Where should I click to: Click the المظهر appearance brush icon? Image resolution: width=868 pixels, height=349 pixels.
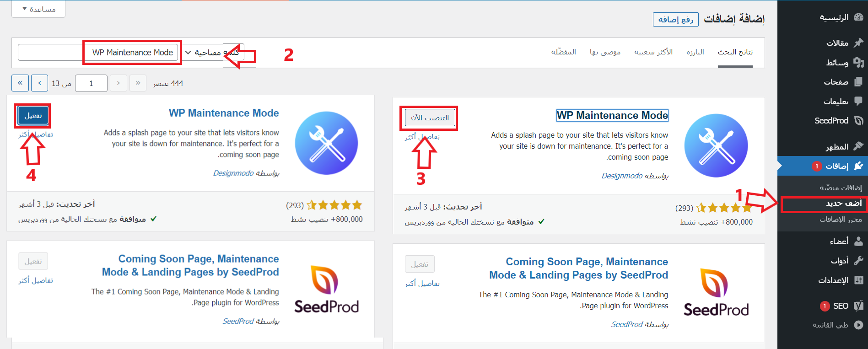coord(858,146)
